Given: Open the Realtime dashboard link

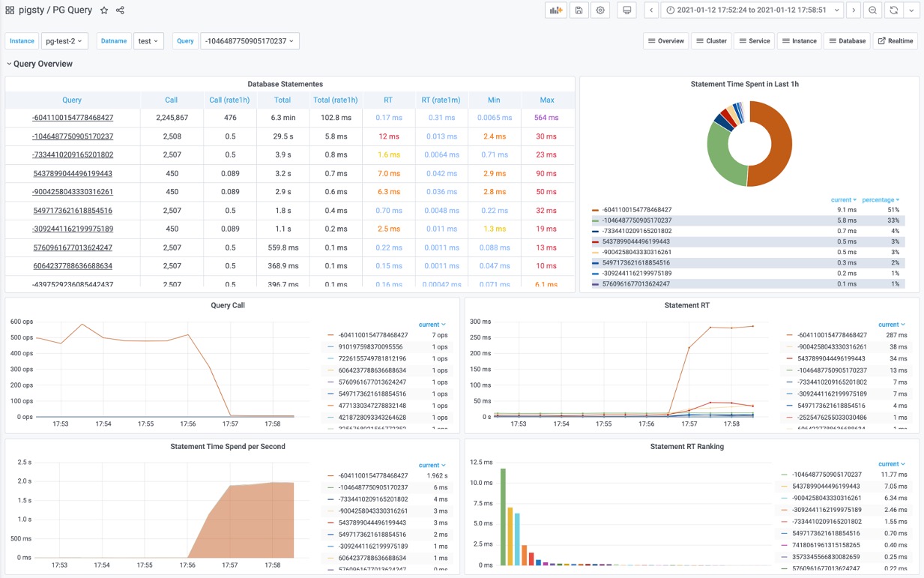Looking at the screenshot, I should point(895,41).
